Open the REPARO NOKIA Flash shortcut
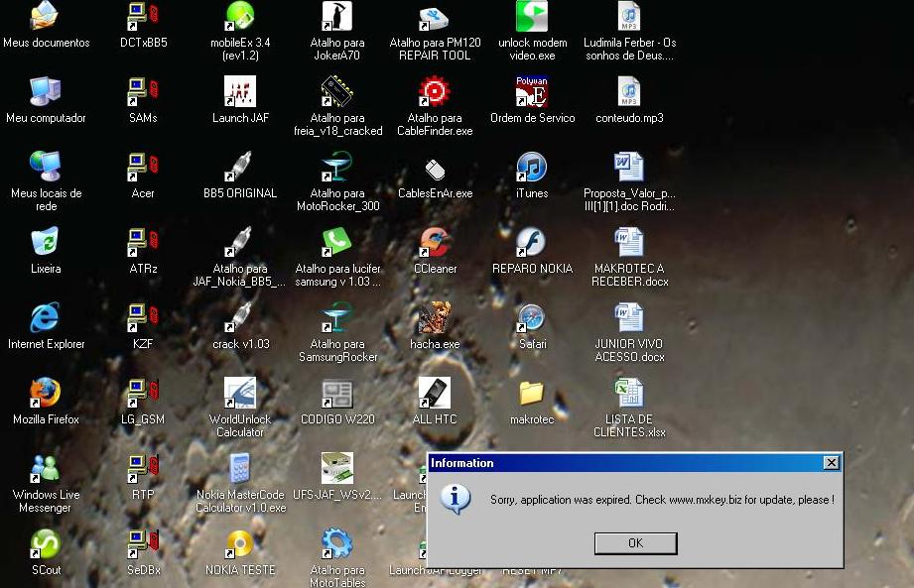This screenshot has width=914, height=588. pyautogui.click(x=532, y=242)
